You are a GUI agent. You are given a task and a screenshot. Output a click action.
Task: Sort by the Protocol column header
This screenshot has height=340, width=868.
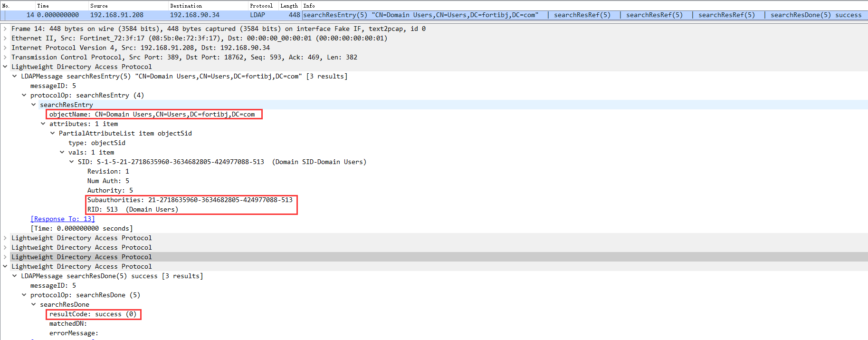click(261, 6)
